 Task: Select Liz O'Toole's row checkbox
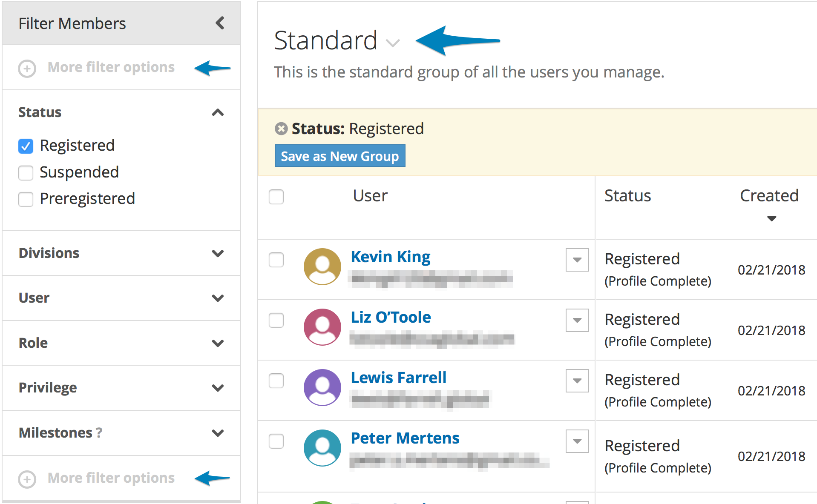click(276, 320)
